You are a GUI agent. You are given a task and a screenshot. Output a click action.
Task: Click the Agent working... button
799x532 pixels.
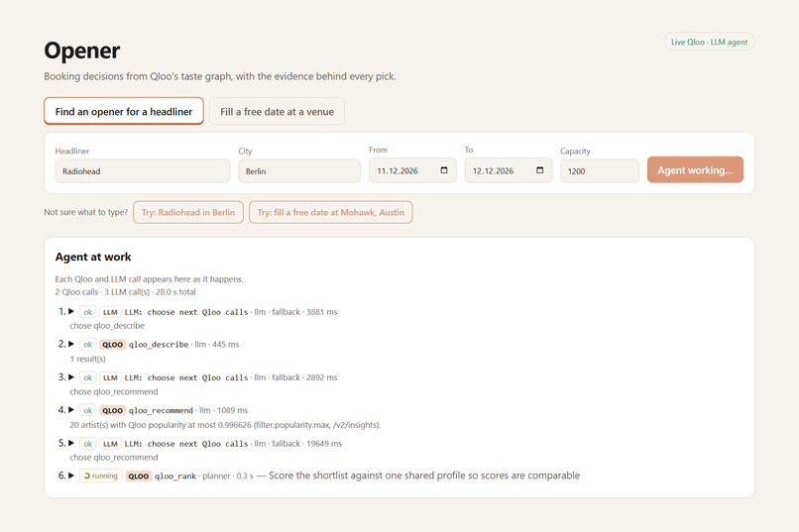coord(695,169)
